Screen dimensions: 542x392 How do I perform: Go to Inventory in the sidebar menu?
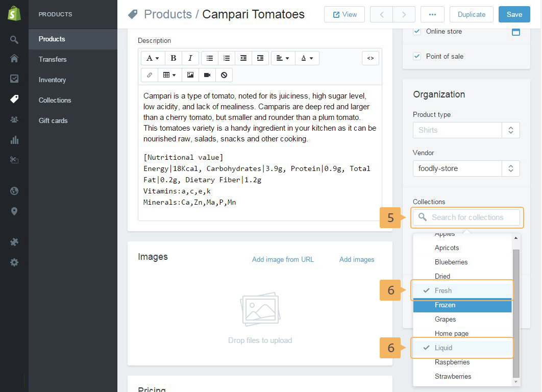click(52, 80)
